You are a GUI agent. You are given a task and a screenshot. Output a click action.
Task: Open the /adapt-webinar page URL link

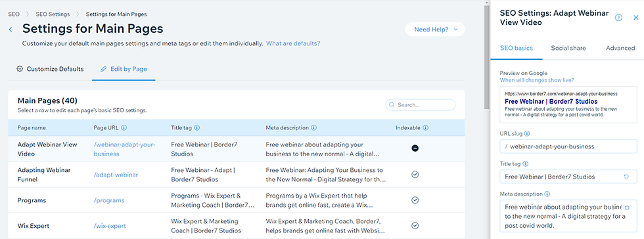[x=116, y=175]
